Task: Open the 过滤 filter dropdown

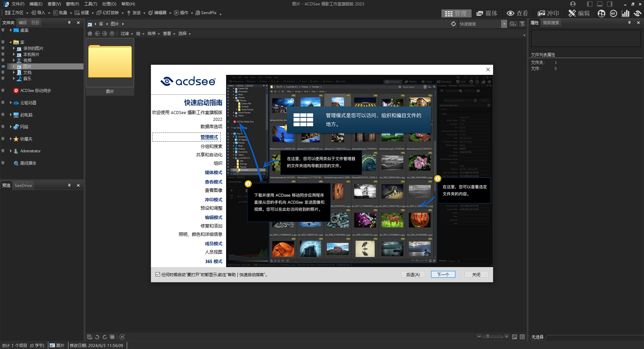Action: [x=127, y=34]
